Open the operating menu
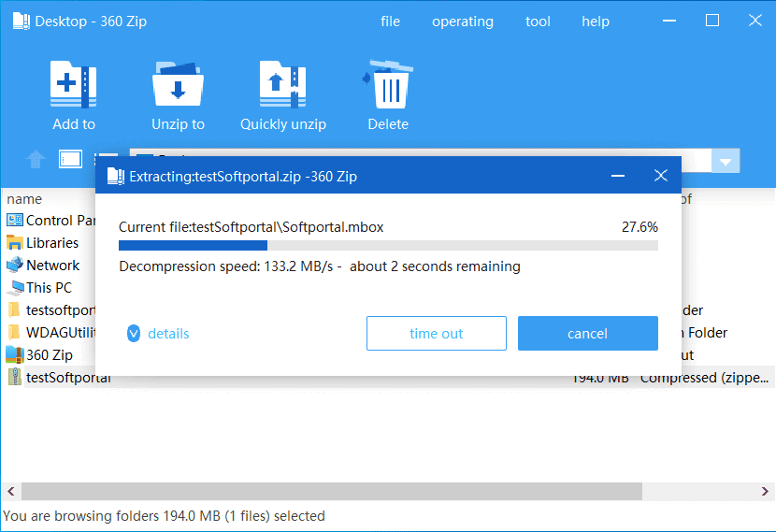 (x=463, y=22)
